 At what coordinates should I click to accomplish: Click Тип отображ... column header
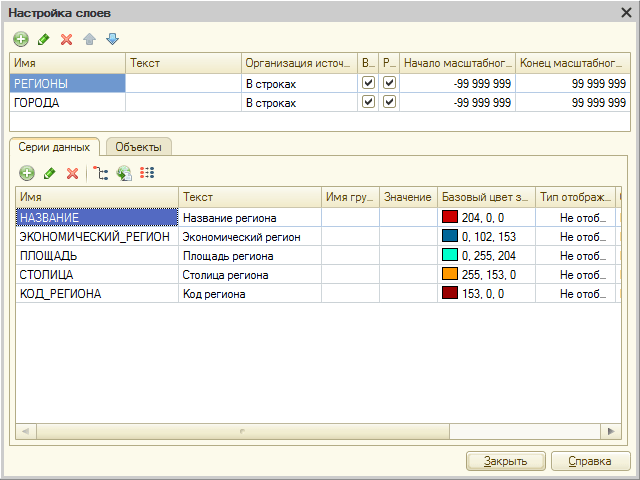point(576,197)
